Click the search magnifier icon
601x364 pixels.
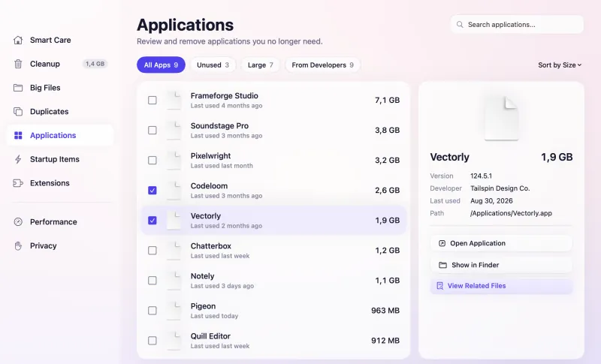click(x=460, y=25)
